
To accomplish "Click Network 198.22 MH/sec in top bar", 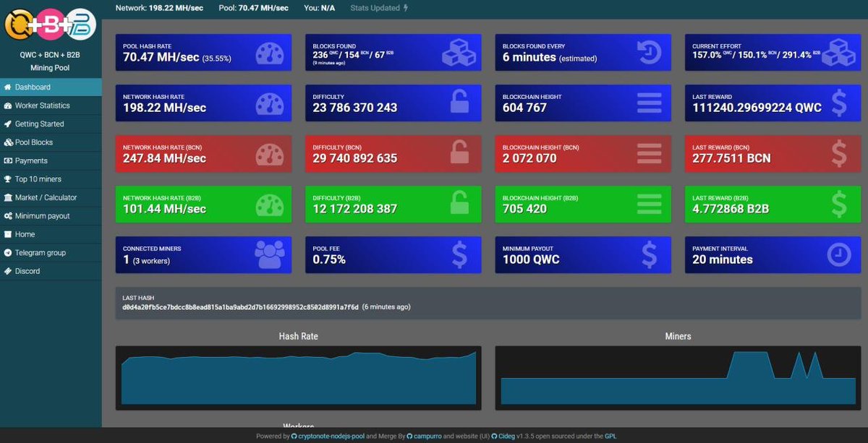I will pos(159,8).
